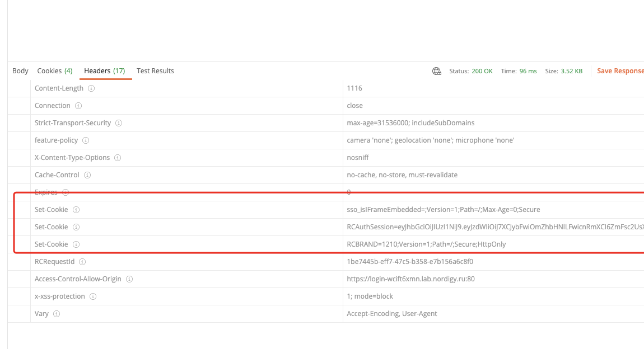This screenshot has height=349, width=644.
Task: Select the Headers (17) tab
Action: click(105, 70)
